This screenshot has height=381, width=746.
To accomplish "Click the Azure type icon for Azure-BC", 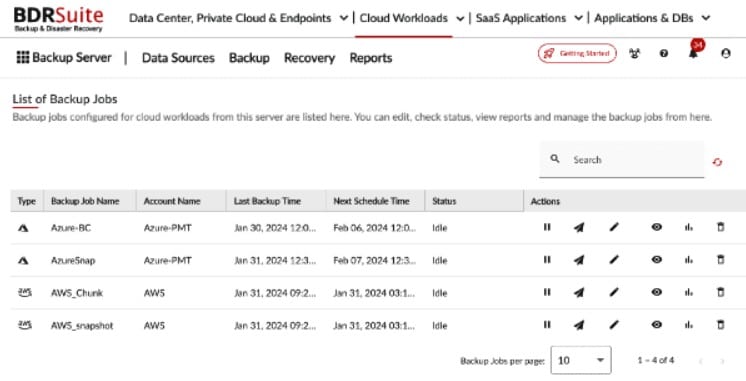I will (x=23, y=228).
